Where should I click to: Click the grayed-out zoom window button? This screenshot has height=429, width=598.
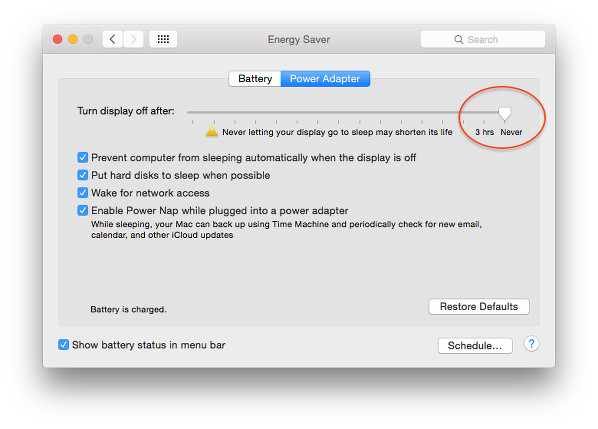[x=88, y=39]
